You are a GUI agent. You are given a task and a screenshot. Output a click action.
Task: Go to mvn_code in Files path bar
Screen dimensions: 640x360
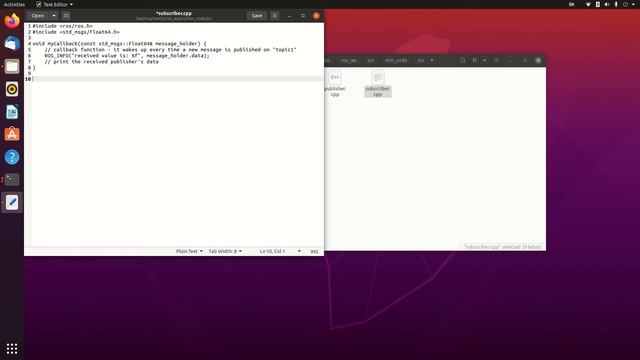coord(396,60)
